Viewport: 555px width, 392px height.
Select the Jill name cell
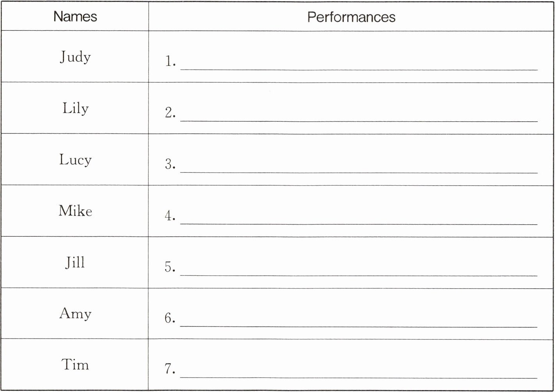tap(75, 262)
